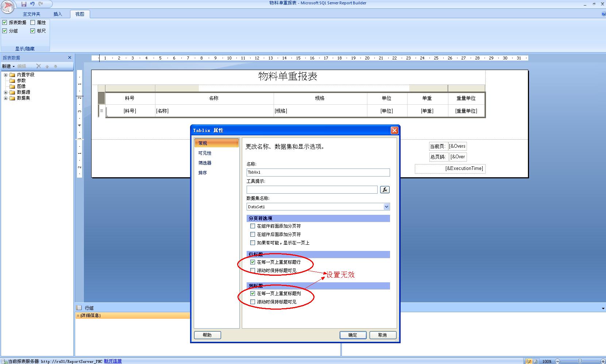Viewport: 606px width, 364px height.
Task: Uncheck 在每一页上重复标题行 under 行标题
Action: (252, 262)
